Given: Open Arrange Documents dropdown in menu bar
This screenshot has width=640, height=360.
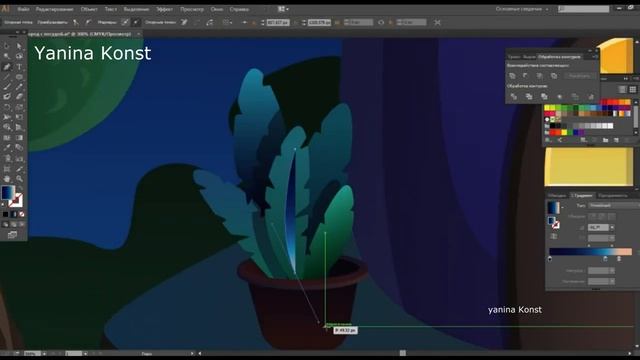Looking at the screenshot, I should tap(283, 9).
